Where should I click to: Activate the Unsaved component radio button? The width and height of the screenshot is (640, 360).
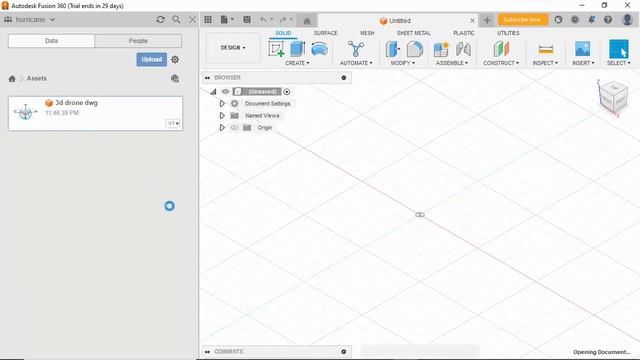coord(287,92)
